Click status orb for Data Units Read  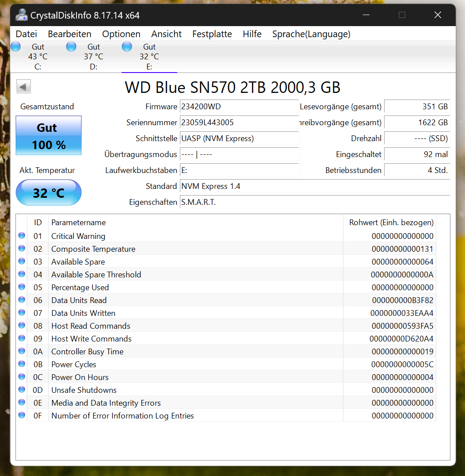point(22,299)
